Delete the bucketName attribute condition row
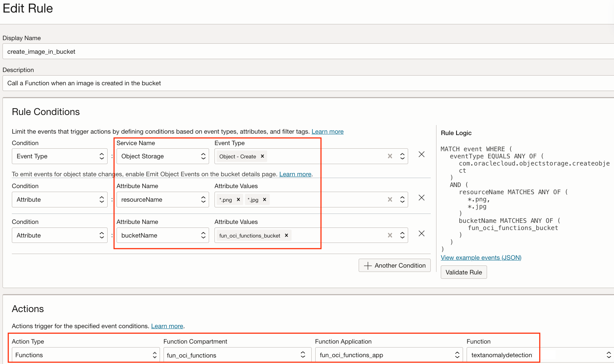The height and width of the screenshot is (364, 614). tap(421, 234)
